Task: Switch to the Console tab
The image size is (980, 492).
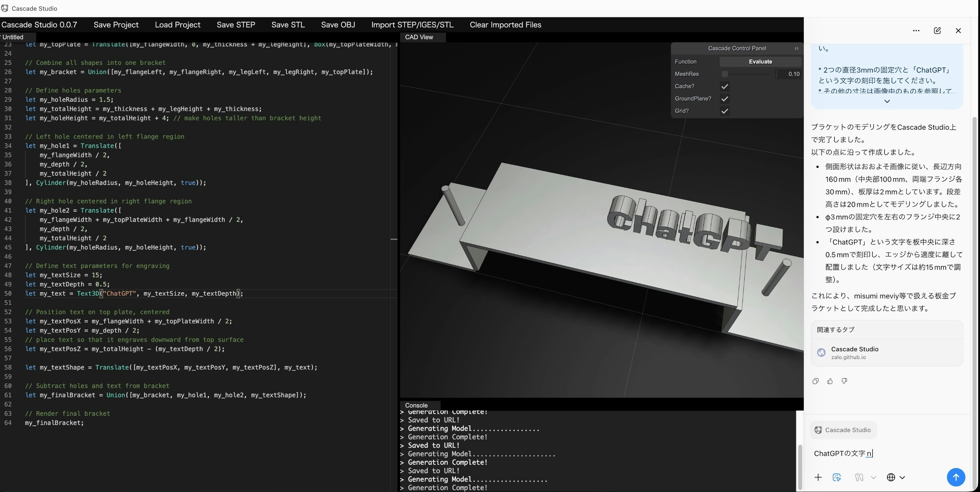Action: (x=417, y=405)
